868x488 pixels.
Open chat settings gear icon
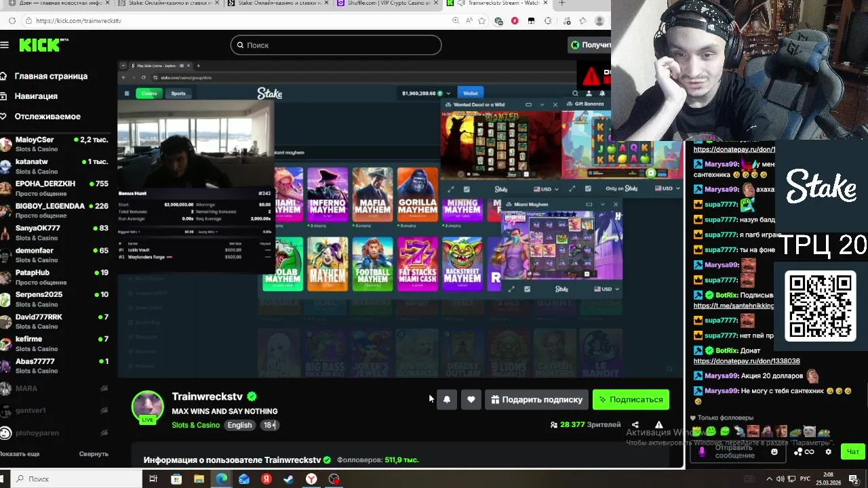coord(828,451)
